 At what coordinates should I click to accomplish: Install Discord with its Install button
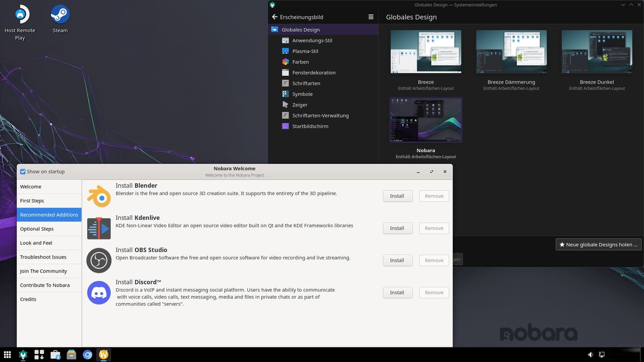pos(397,293)
